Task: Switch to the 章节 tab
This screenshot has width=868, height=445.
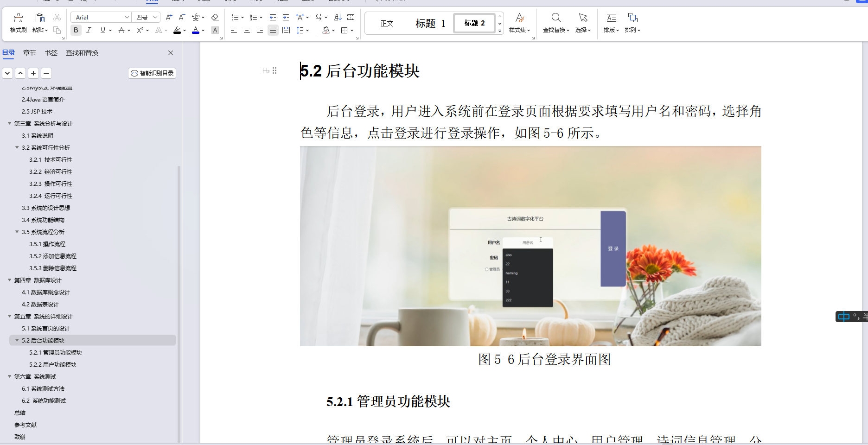Action: 30,53
